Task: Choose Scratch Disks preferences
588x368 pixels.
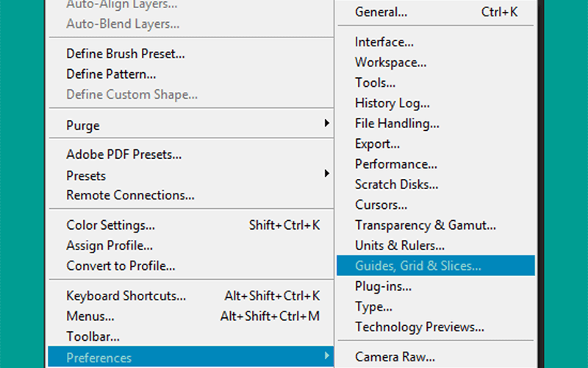Action: 436,185
